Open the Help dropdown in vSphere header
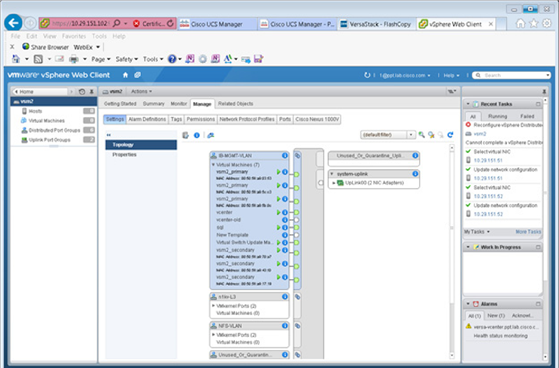 [x=451, y=75]
